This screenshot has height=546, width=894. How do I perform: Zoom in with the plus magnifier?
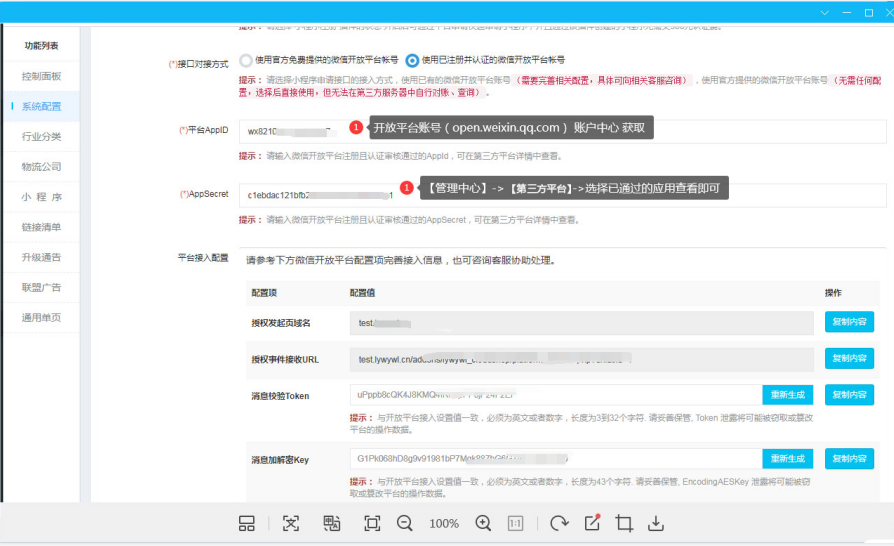[483, 523]
